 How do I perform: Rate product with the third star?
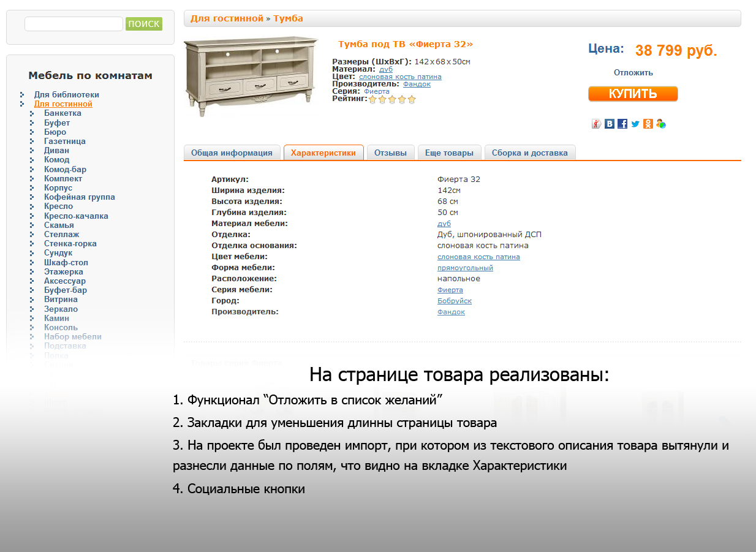[392, 99]
